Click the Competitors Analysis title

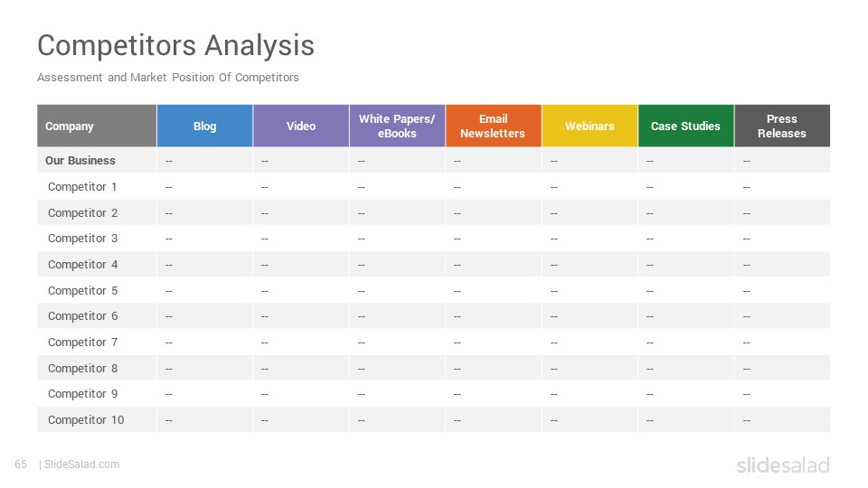pos(176,45)
